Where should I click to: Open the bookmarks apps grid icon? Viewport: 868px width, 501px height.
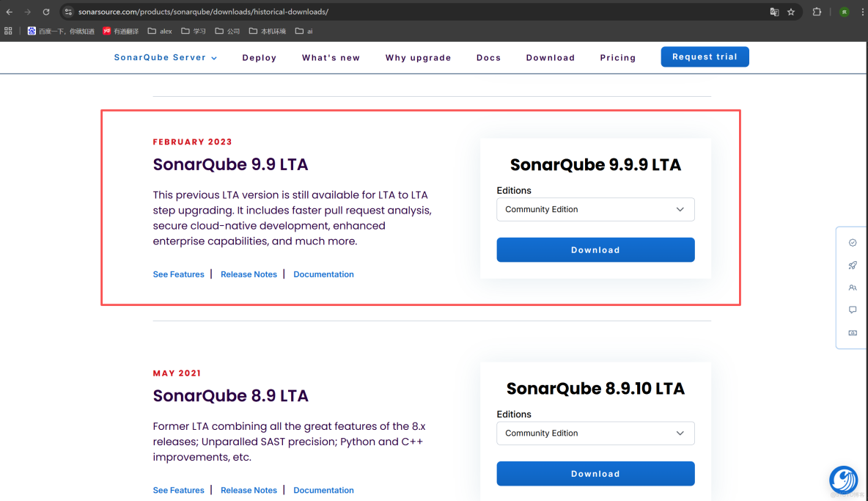pos(8,30)
